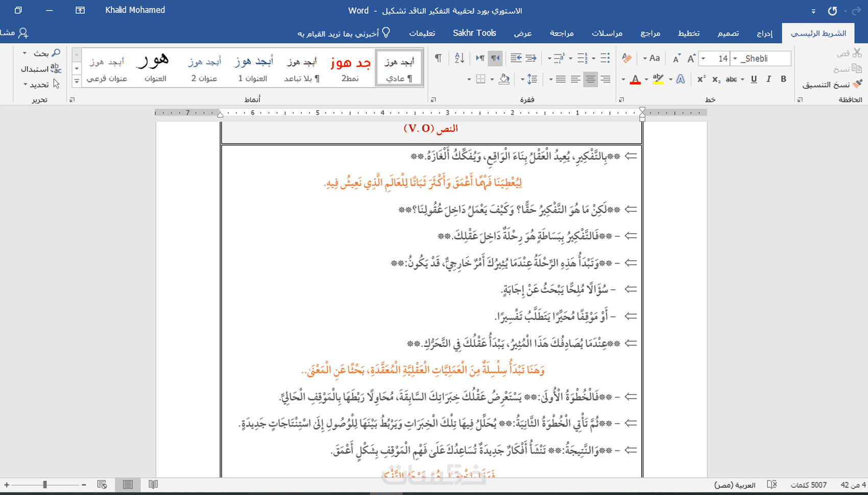Click the Borders icon
Viewport: 868px width, 495px height.
(x=480, y=79)
